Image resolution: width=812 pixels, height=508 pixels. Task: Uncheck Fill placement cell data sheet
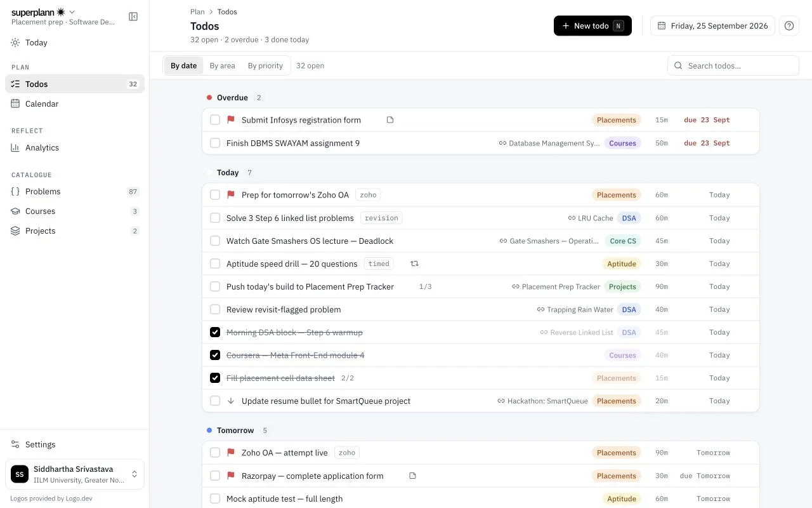[x=215, y=378]
